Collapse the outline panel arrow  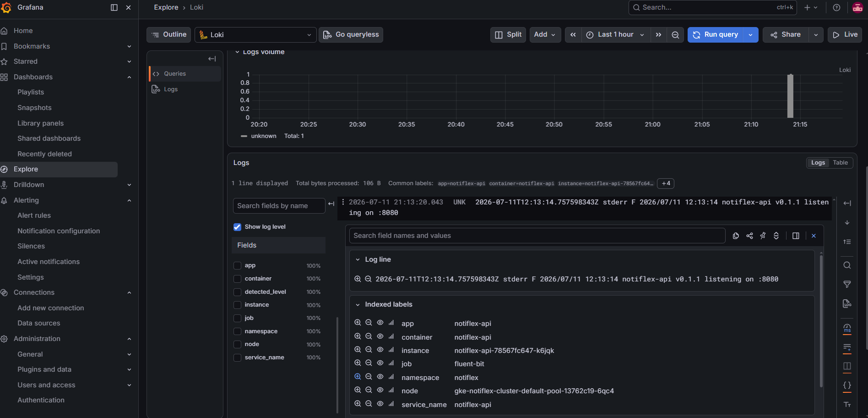tap(212, 59)
